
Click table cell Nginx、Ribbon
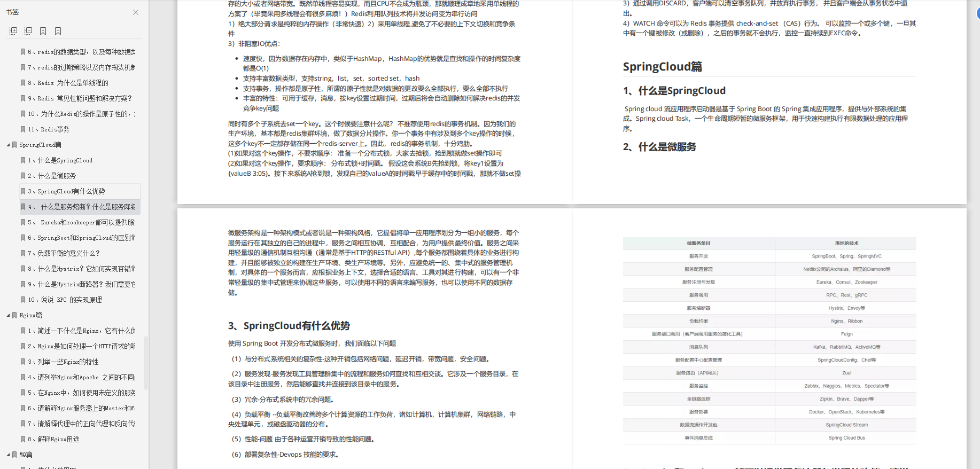pyautogui.click(x=846, y=321)
